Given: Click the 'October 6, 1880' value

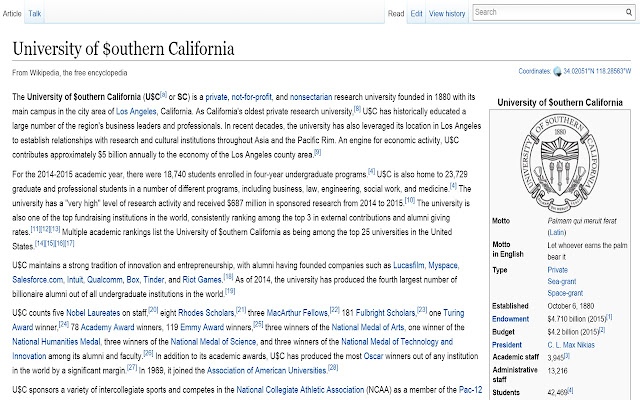Looking at the screenshot, I should [571, 306].
